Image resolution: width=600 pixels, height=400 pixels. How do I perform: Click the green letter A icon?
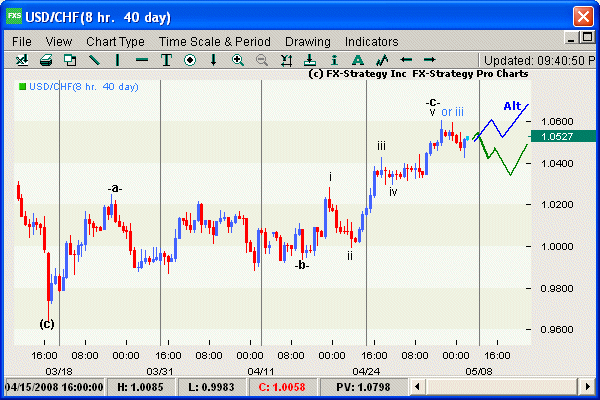[x=358, y=60]
